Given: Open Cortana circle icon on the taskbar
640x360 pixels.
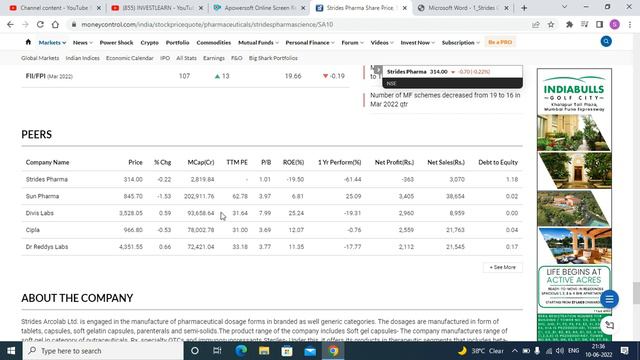Looking at the screenshot, I should click(195, 351).
